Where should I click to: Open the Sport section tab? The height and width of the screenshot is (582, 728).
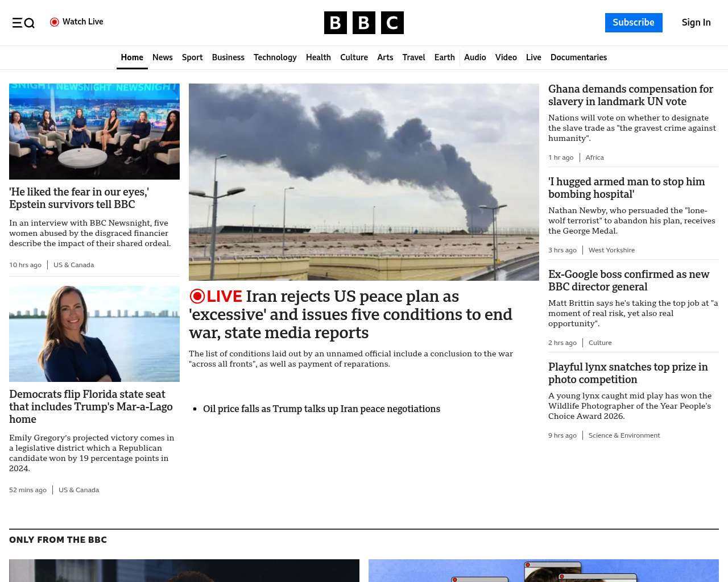click(192, 57)
